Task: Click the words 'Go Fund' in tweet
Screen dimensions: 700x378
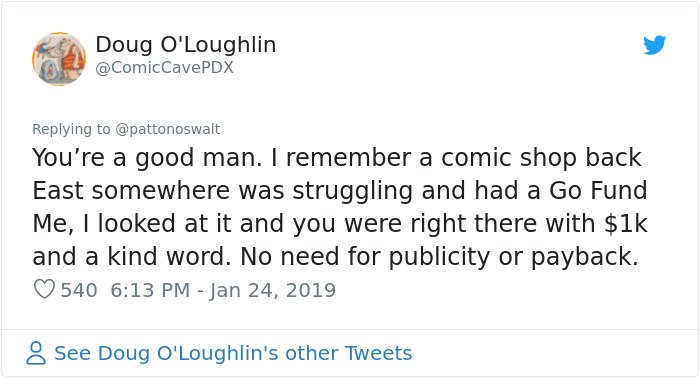Action: 598,191
